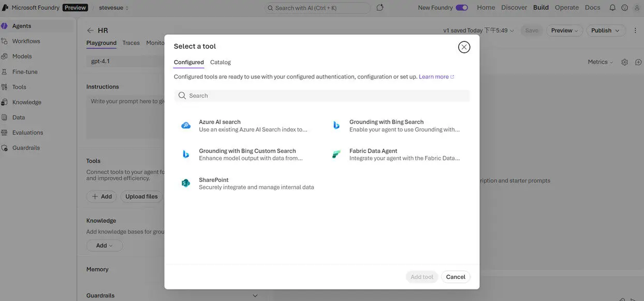
Task: Expand the Preview dropdown button
Action: coord(565,31)
